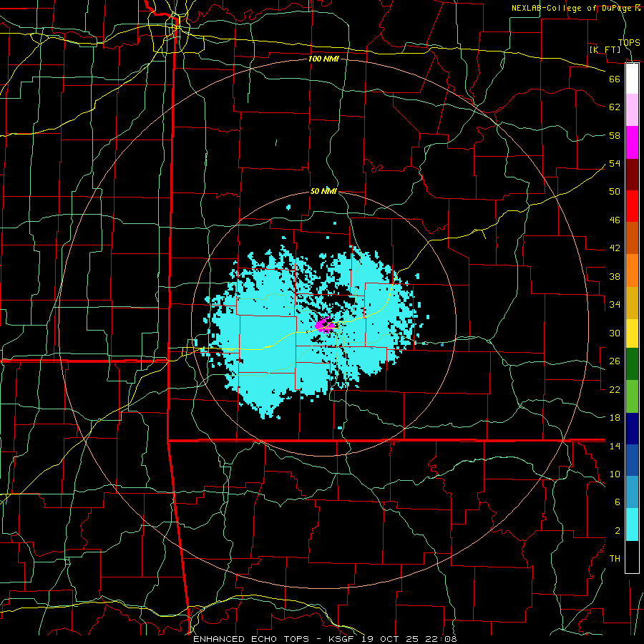Click the "18" scale value

[x=615, y=418]
